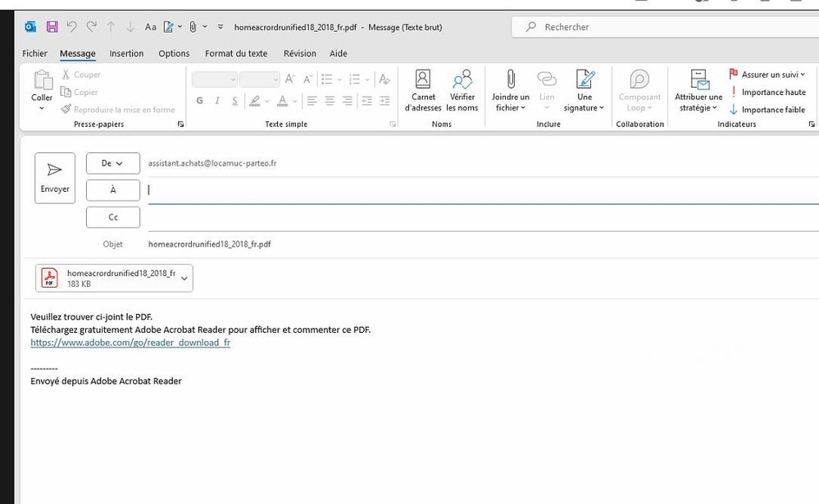Open Attribuer une stratégie menu
The image size is (819, 504).
click(x=698, y=90)
